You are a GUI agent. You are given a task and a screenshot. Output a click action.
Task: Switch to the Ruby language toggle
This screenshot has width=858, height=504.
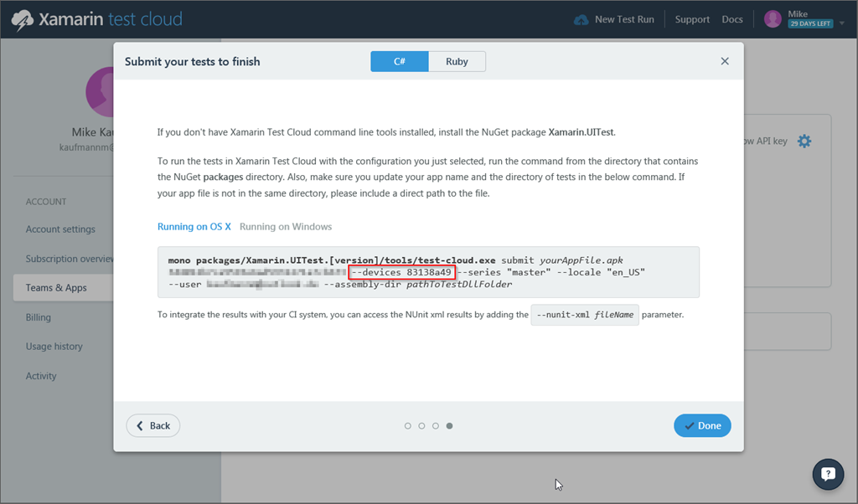457,61
